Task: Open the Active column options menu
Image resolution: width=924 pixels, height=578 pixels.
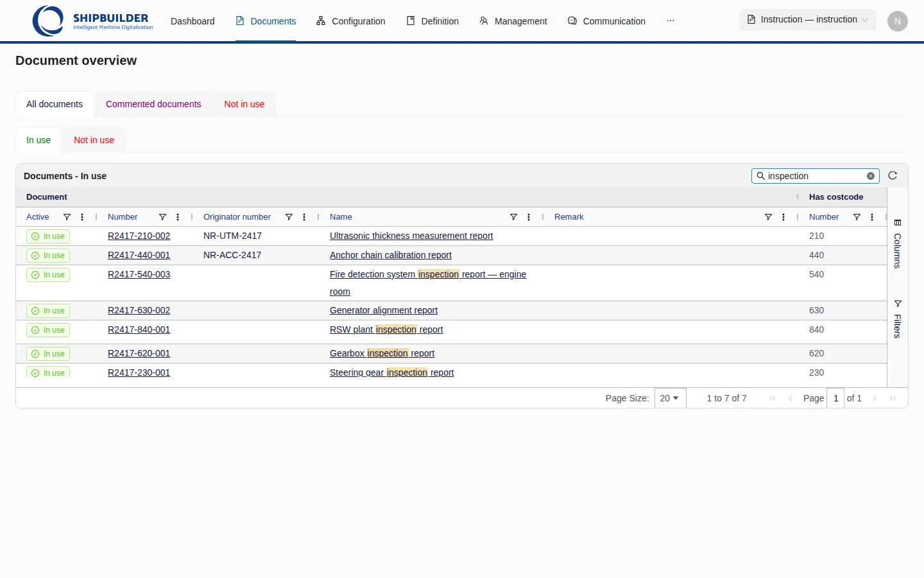Action: click(82, 217)
